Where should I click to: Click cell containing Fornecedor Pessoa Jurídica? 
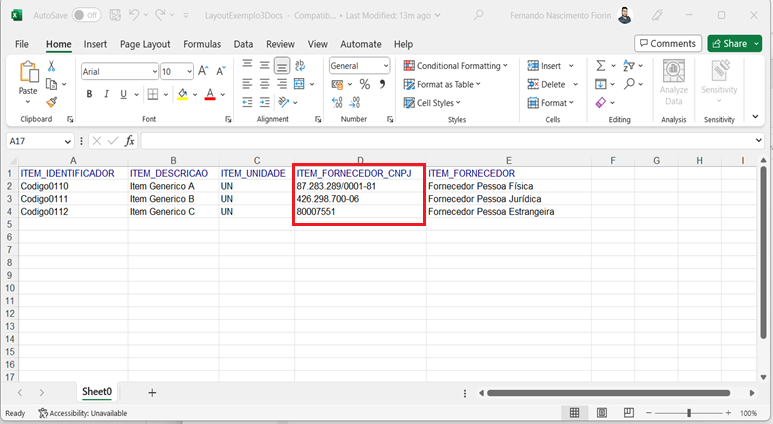tap(484, 199)
